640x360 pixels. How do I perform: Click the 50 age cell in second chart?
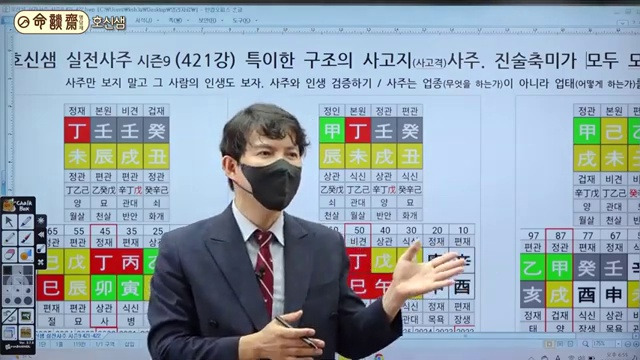359,230
